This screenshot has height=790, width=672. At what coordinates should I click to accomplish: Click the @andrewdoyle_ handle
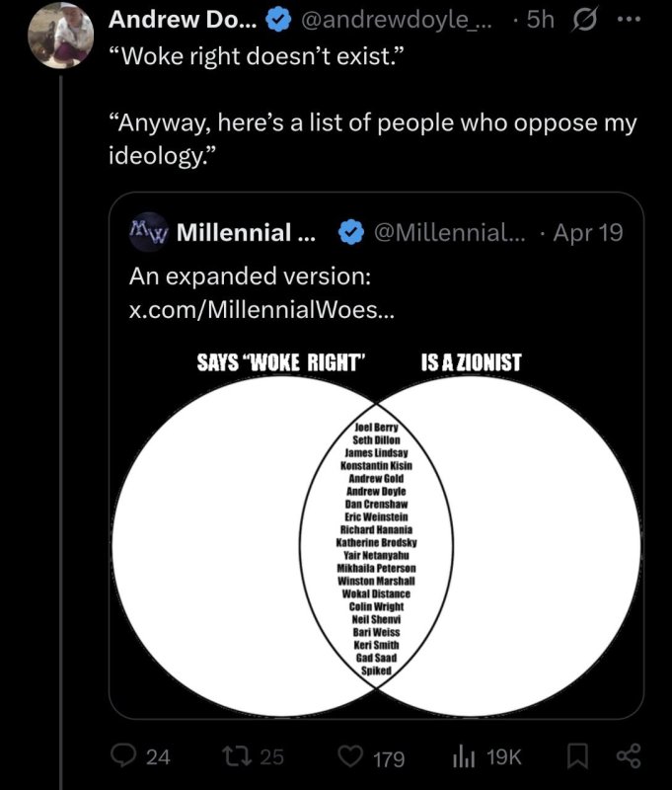pos(405,20)
